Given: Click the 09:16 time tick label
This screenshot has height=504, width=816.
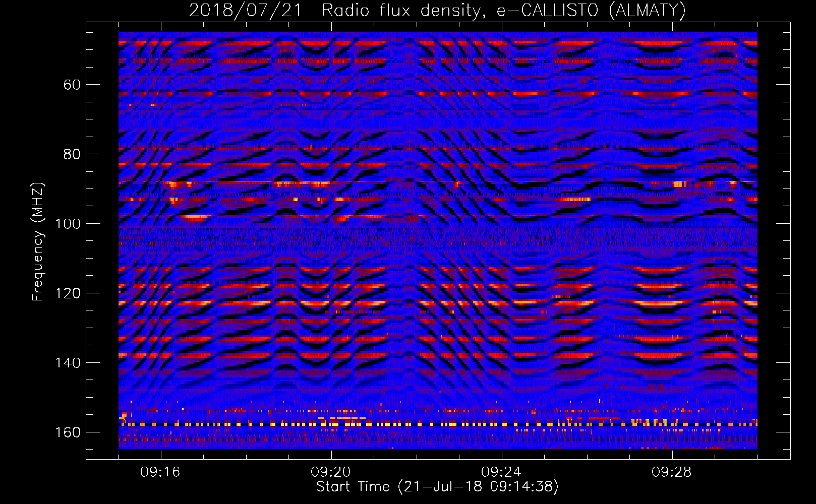Looking at the screenshot, I should (160, 472).
